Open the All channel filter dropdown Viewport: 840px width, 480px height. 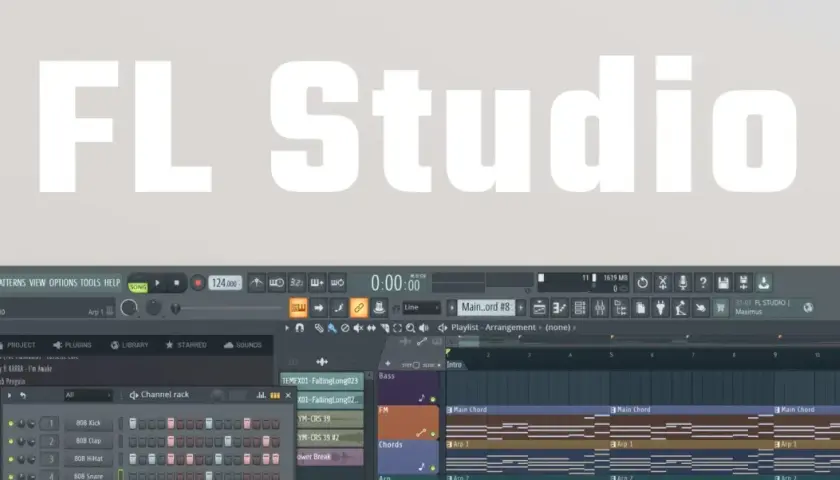click(x=88, y=395)
